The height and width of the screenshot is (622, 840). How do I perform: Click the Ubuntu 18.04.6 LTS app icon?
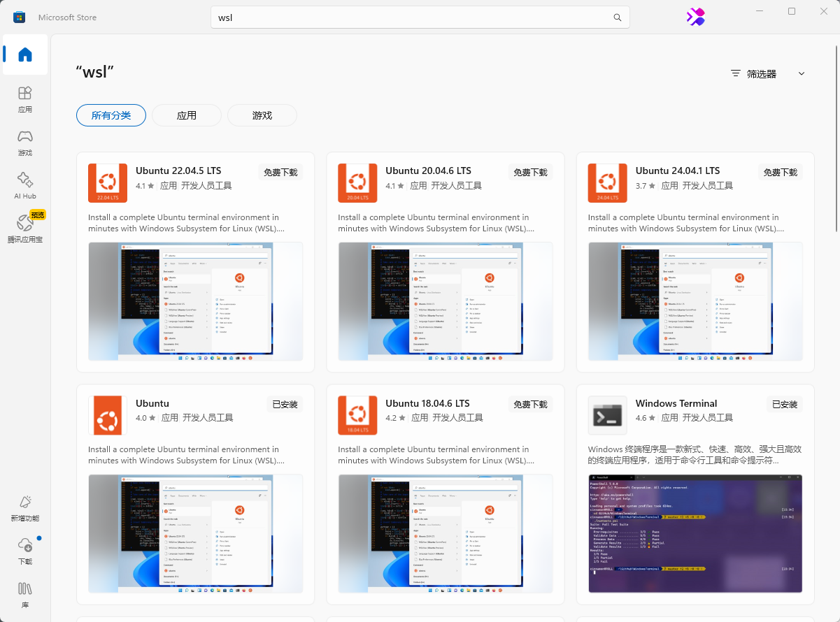click(x=357, y=415)
